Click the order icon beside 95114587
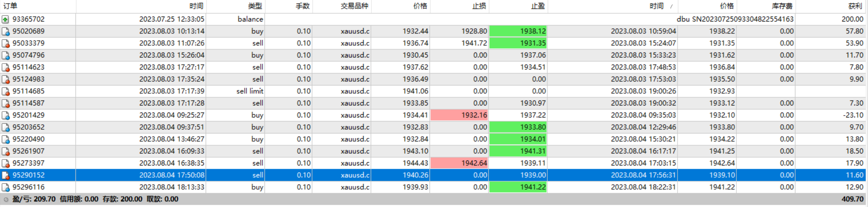The width and height of the screenshot is (868, 207). pyautogui.click(x=5, y=103)
